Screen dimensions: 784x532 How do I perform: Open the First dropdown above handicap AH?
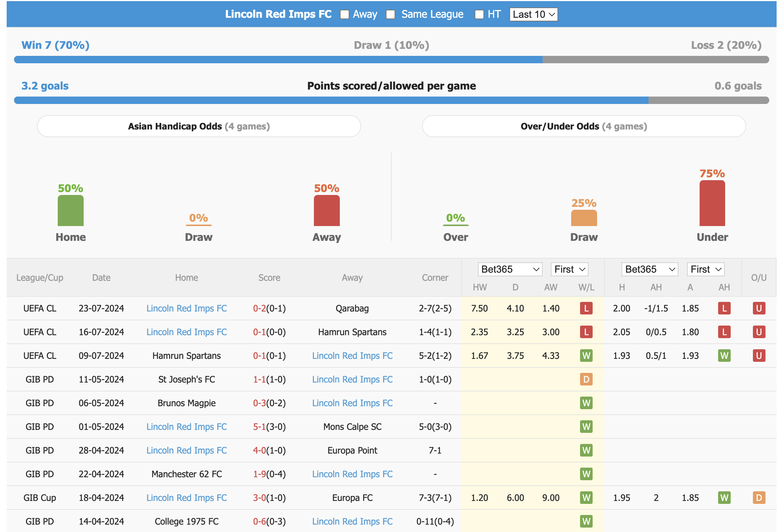706,269
